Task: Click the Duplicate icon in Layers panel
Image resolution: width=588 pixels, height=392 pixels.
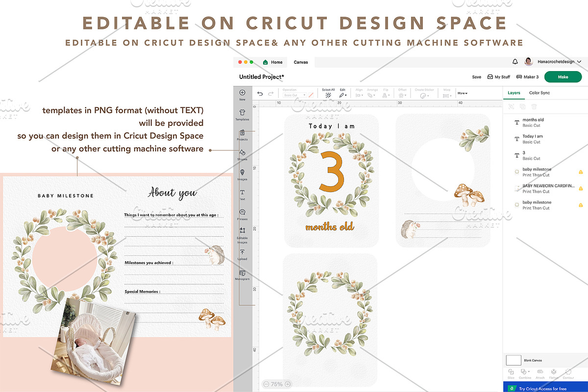Action: click(522, 106)
